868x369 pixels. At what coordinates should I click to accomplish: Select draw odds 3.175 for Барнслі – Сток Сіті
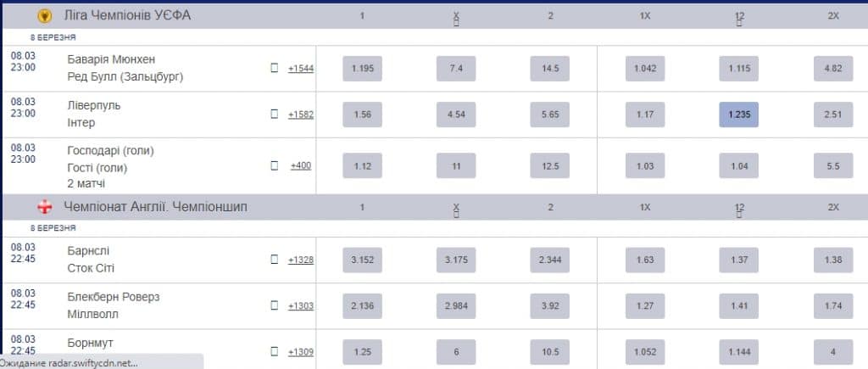(456, 260)
